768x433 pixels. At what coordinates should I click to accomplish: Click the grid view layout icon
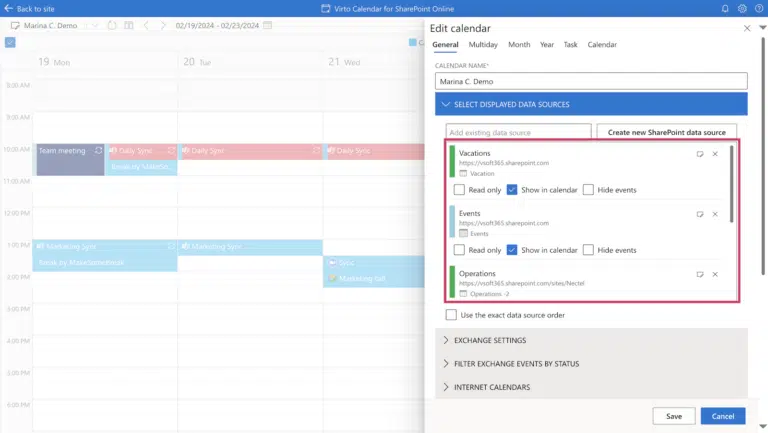pos(128,25)
